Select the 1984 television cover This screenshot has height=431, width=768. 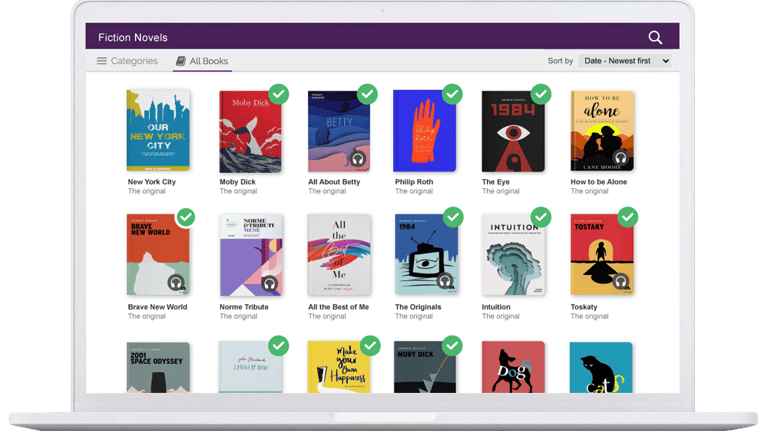(426, 255)
